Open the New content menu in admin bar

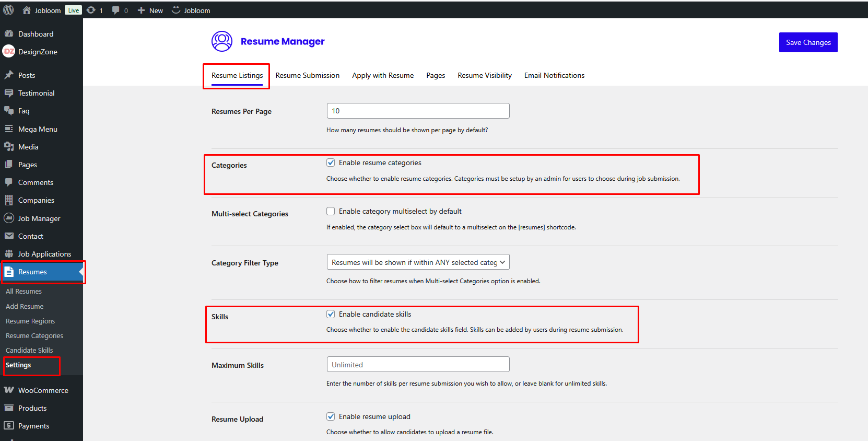coord(150,10)
